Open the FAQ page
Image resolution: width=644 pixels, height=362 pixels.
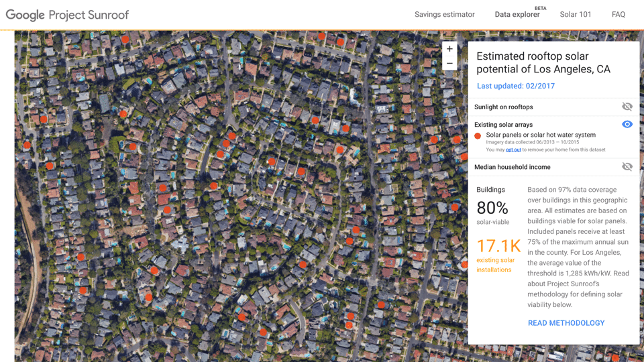click(618, 14)
